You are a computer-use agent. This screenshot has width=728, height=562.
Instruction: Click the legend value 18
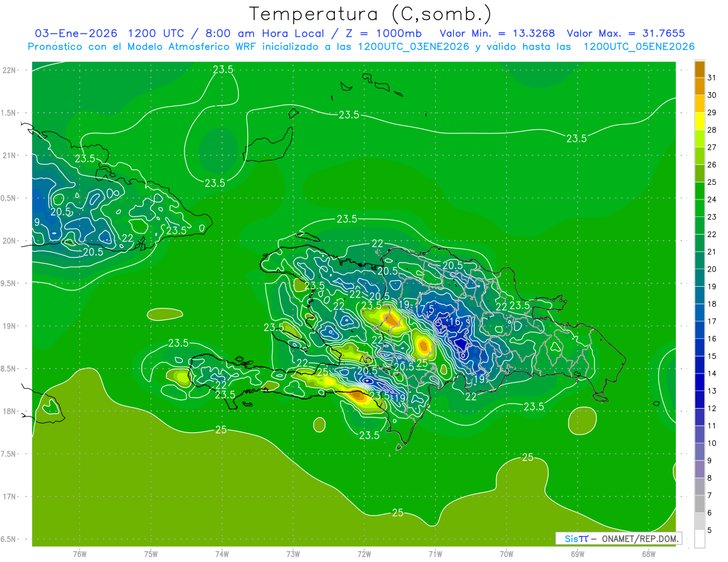coord(712,304)
